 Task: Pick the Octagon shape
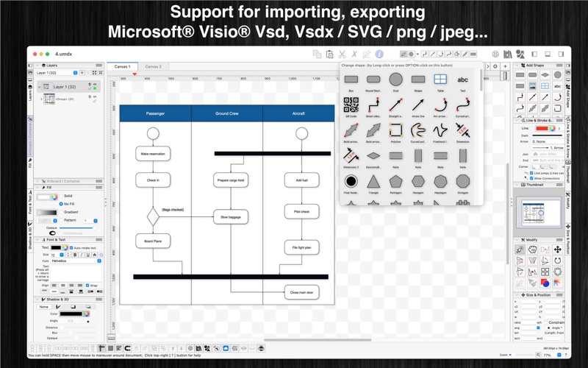[x=463, y=181]
